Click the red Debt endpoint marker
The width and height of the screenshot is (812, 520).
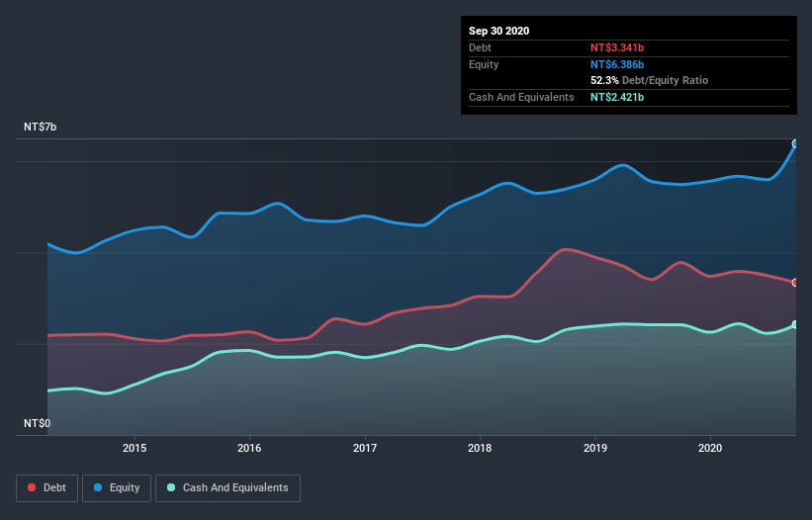[x=795, y=283]
